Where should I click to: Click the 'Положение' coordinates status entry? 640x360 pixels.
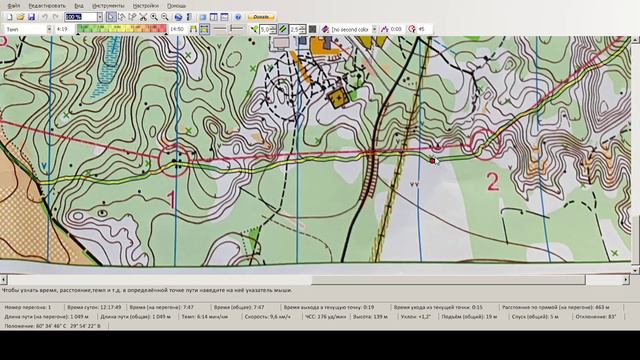[x=52, y=326]
